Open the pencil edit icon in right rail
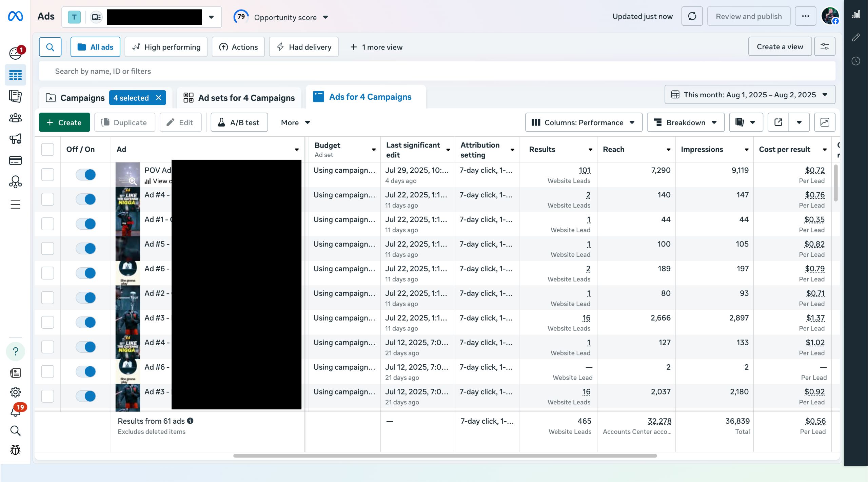The height and width of the screenshot is (482, 868). [x=855, y=37]
